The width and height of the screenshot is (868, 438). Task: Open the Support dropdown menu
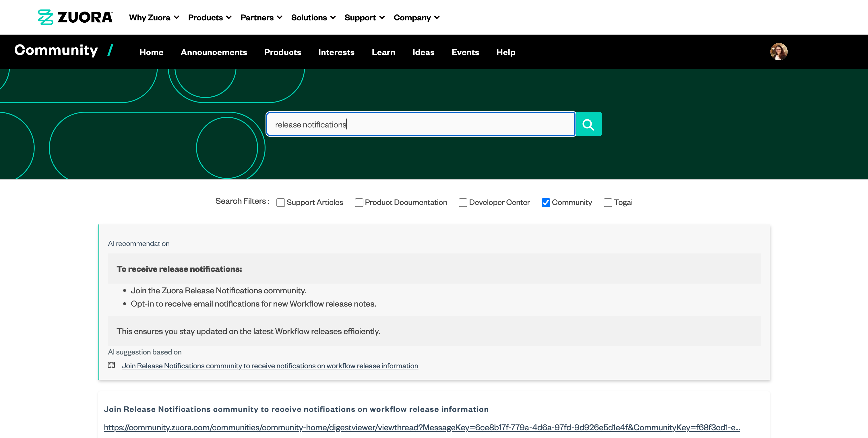tap(364, 18)
